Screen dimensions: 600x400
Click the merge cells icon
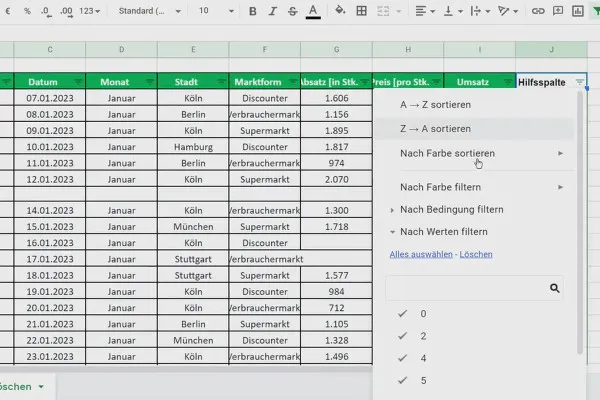(x=383, y=11)
